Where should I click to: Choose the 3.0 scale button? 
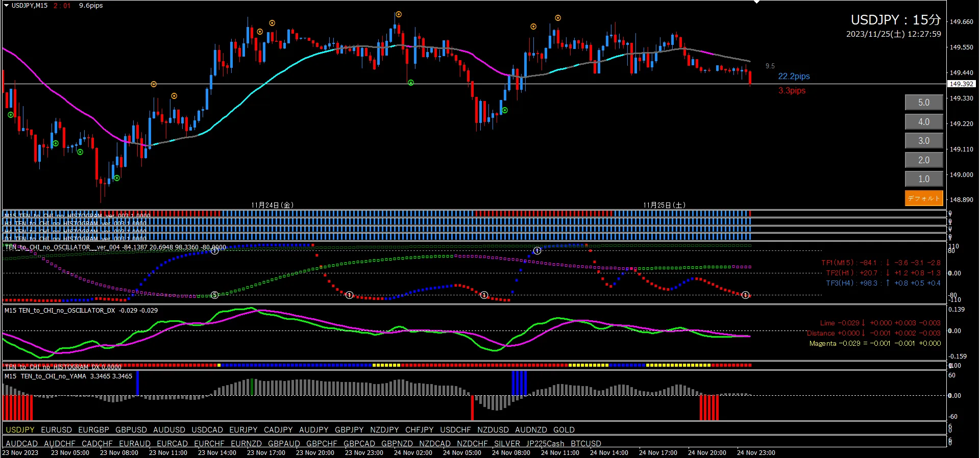924,141
